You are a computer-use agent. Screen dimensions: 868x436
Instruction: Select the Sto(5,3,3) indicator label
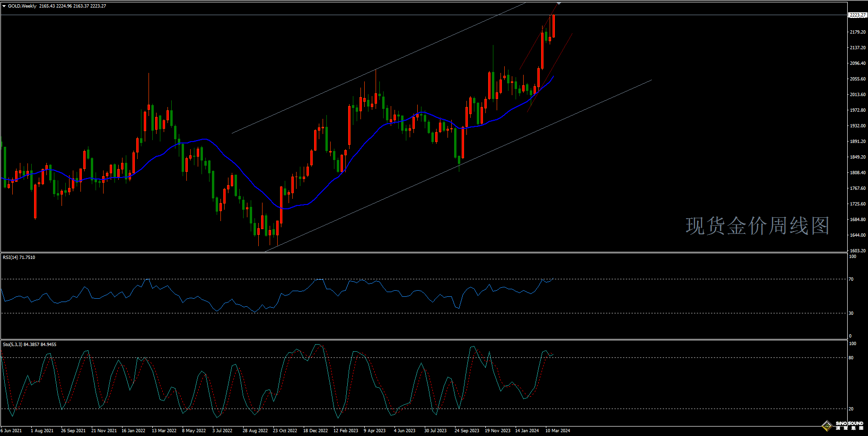click(29, 345)
